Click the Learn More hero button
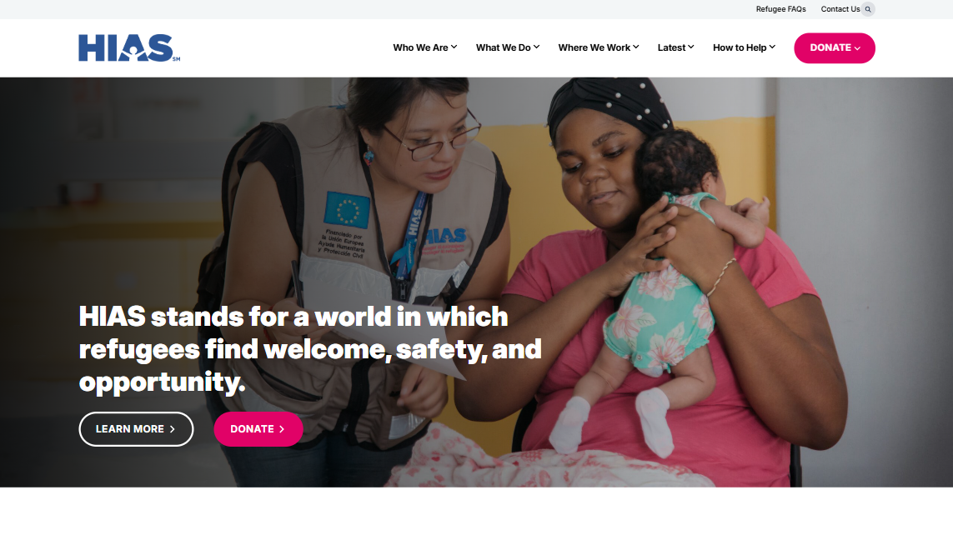Image resolution: width=953 pixels, height=560 pixels. click(x=136, y=429)
